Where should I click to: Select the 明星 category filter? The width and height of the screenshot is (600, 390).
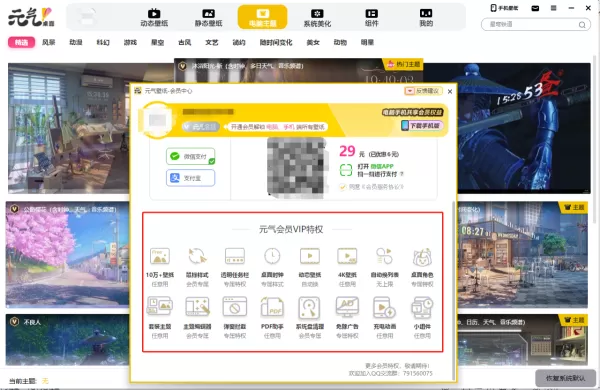pos(367,42)
